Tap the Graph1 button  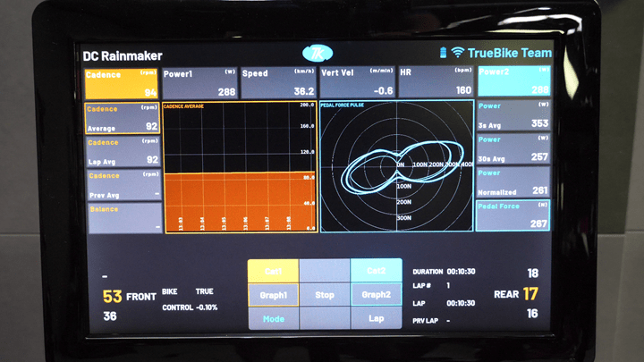pyautogui.click(x=273, y=295)
